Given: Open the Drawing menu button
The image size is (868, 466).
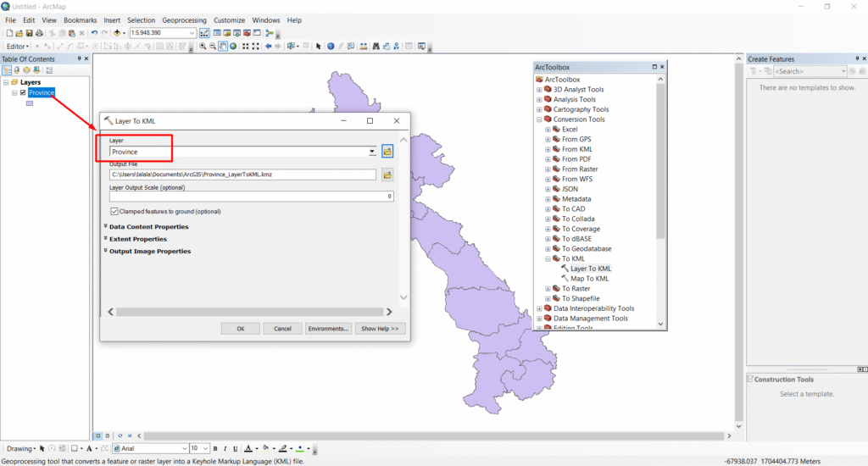Looking at the screenshot, I should point(21,448).
